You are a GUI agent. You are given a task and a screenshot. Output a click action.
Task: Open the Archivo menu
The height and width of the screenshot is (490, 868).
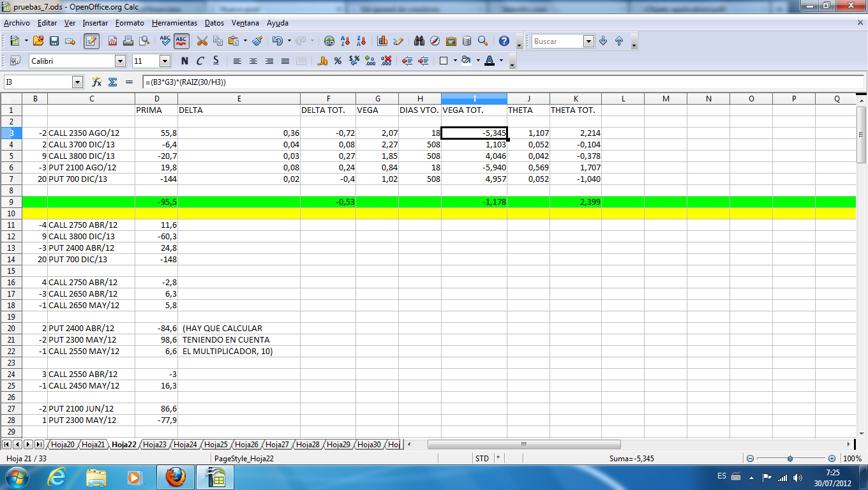17,22
